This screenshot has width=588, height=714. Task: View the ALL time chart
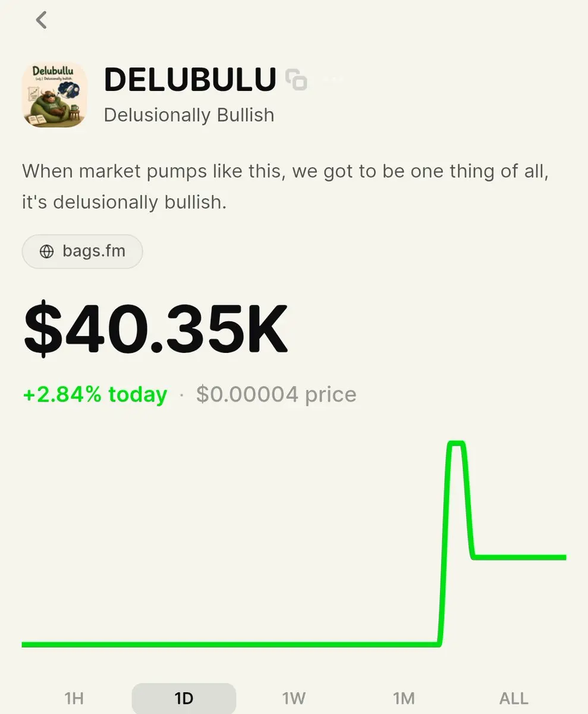click(514, 699)
